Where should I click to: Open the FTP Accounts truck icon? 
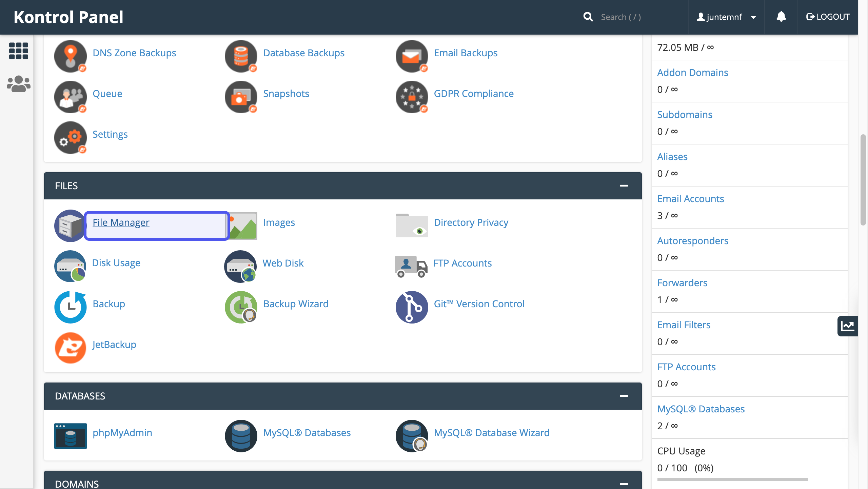point(411,266)
